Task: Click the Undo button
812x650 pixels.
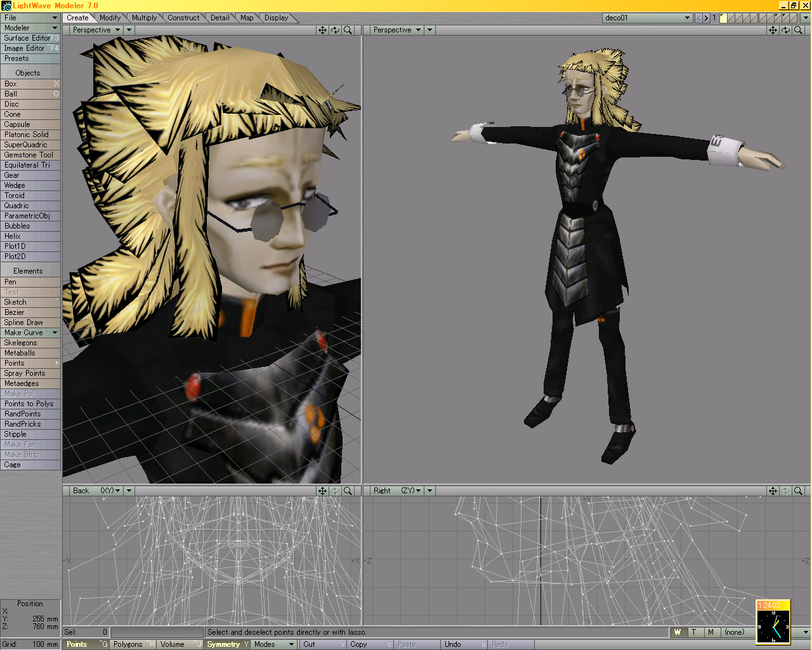Action: [464, 644]
